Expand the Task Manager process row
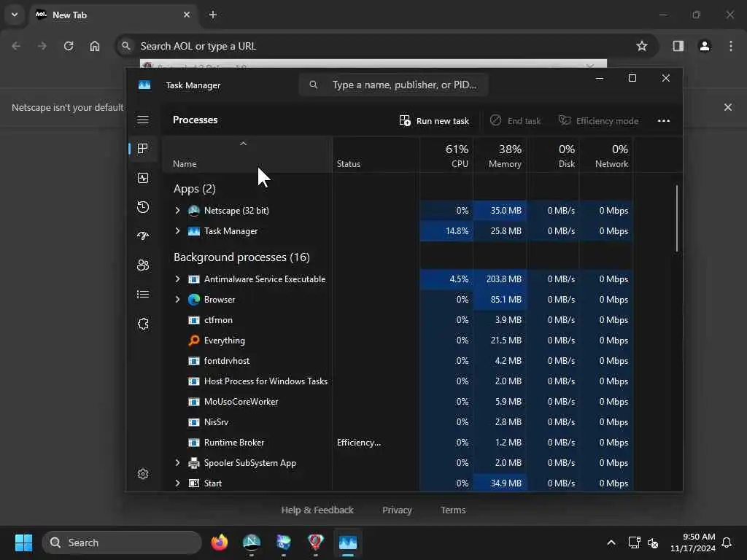 pyautogui.click(x=177, y=231)
